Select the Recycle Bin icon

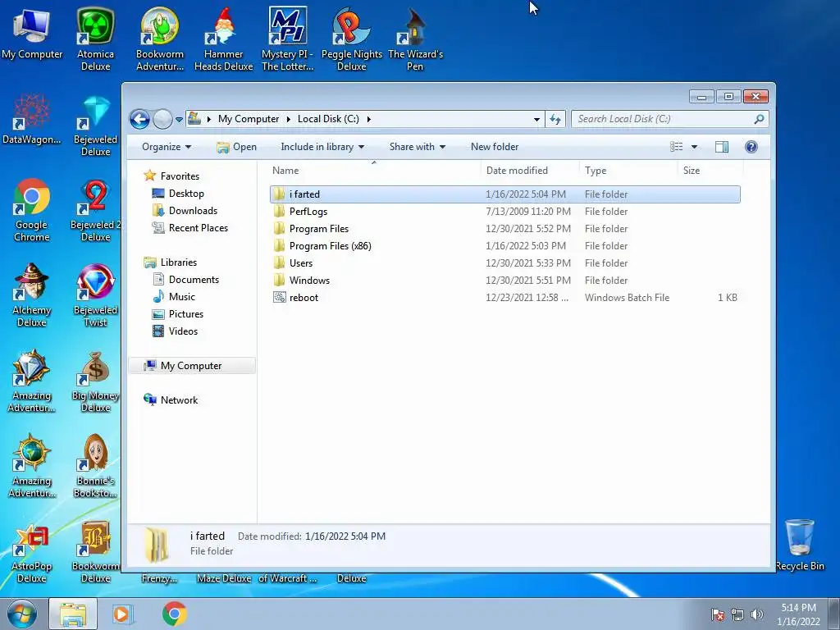pos(800,545)
